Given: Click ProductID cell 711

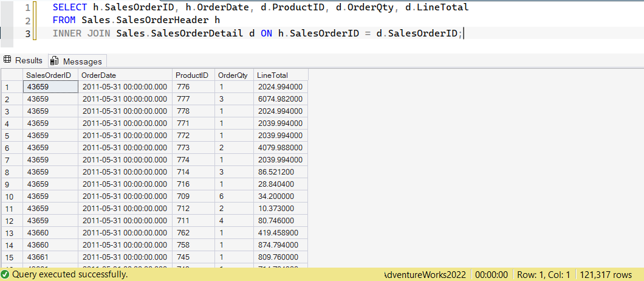Looking at the screenshot, I should [x=193, y=221].
